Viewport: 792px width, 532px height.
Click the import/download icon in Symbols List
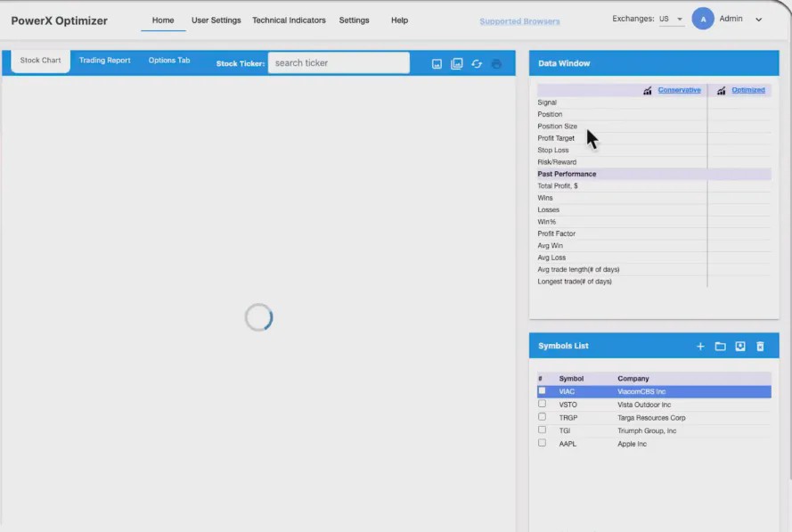740,346
